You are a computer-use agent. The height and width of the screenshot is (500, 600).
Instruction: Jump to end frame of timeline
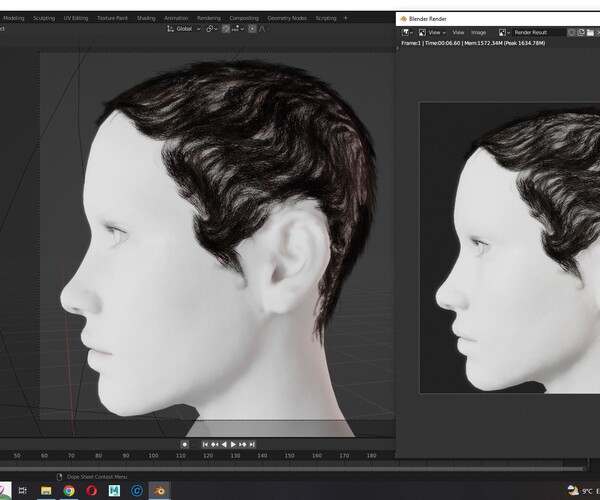click(x=252, y=445)
